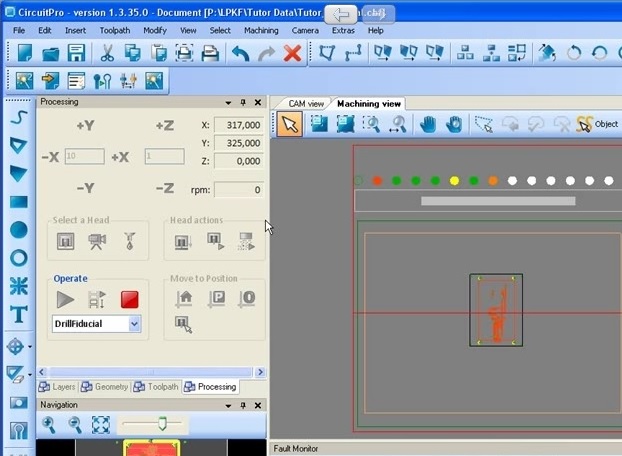Open the Toolpath menu
Image resolution: width=622 pixels, height=456 pixels.
115,30
